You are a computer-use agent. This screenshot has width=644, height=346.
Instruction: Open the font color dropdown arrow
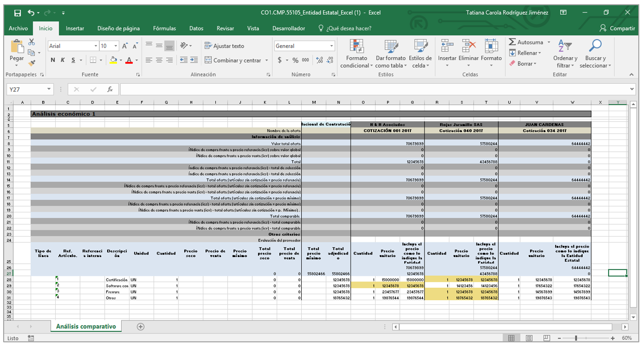click(x=137, y=60)
